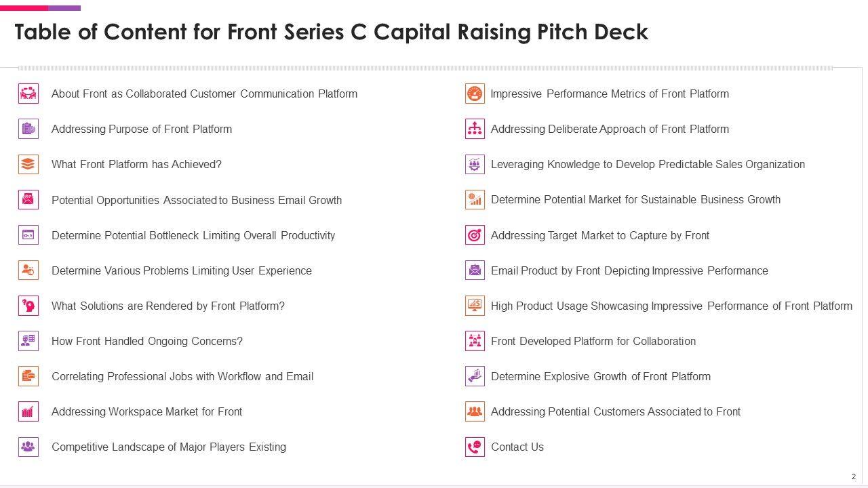The image size is (868, 488).
Task: Click the Contact Us text link
Action: click(x=517, y=447)
